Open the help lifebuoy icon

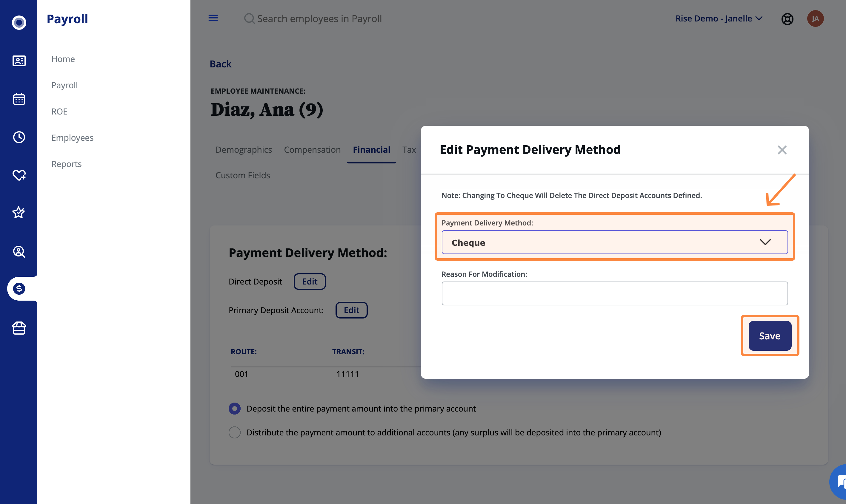tap(787, 19)
